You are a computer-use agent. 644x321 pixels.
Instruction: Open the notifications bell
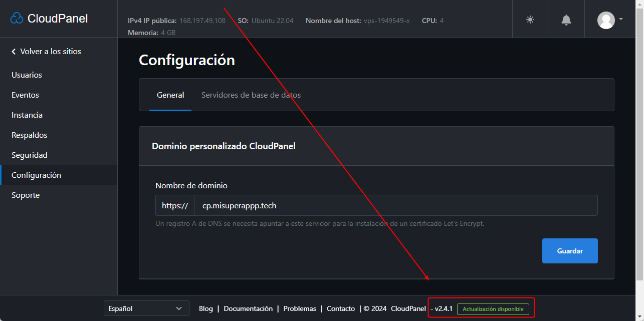click(566, 20)
